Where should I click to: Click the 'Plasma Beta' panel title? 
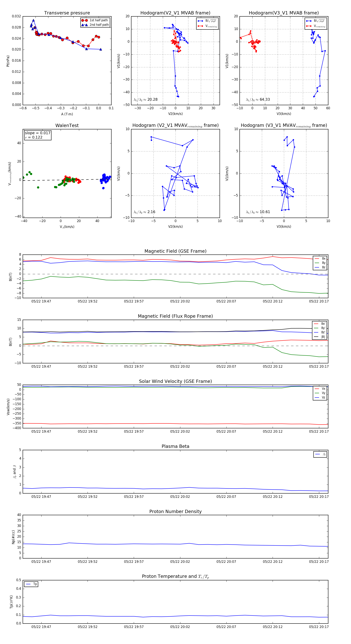tap(175, 447)
